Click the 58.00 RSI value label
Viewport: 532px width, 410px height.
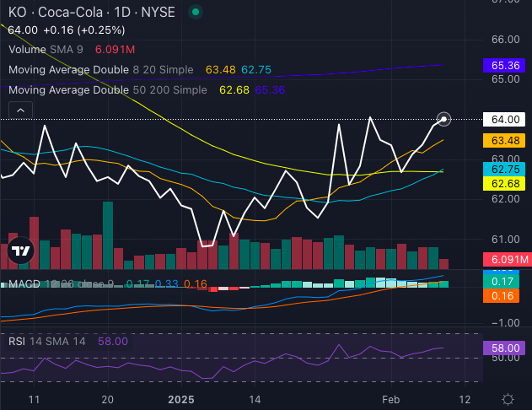tap(504, 348)
